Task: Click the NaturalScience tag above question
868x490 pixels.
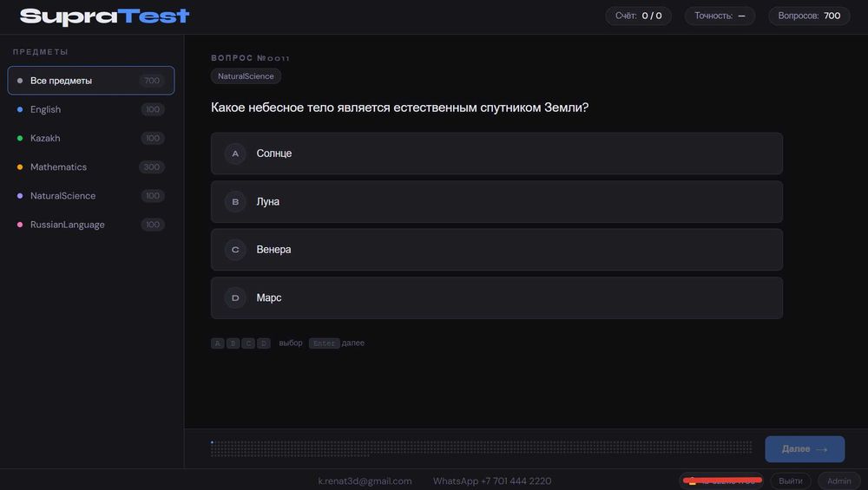Action: (246, 76)
